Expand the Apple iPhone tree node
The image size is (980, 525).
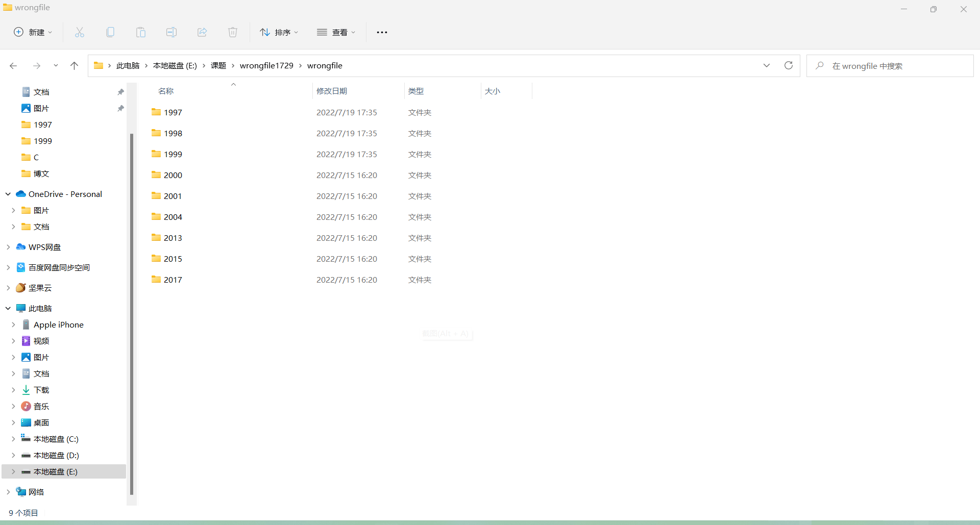13,324
